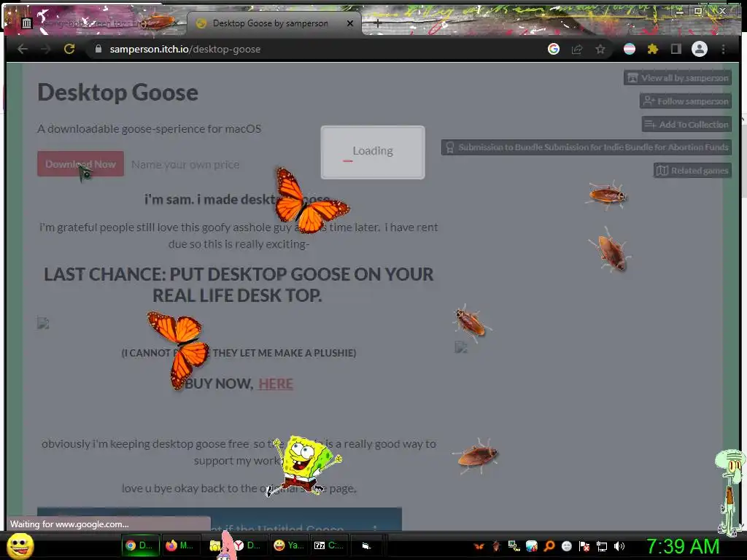
Task: Click the padlock site info icon
Action: (98, 49)
